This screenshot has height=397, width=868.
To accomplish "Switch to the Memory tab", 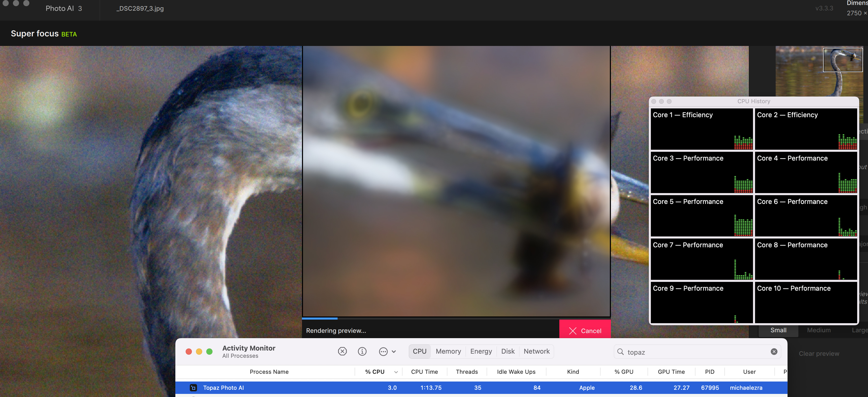I will pyautogui.click(x=448, y=351).
